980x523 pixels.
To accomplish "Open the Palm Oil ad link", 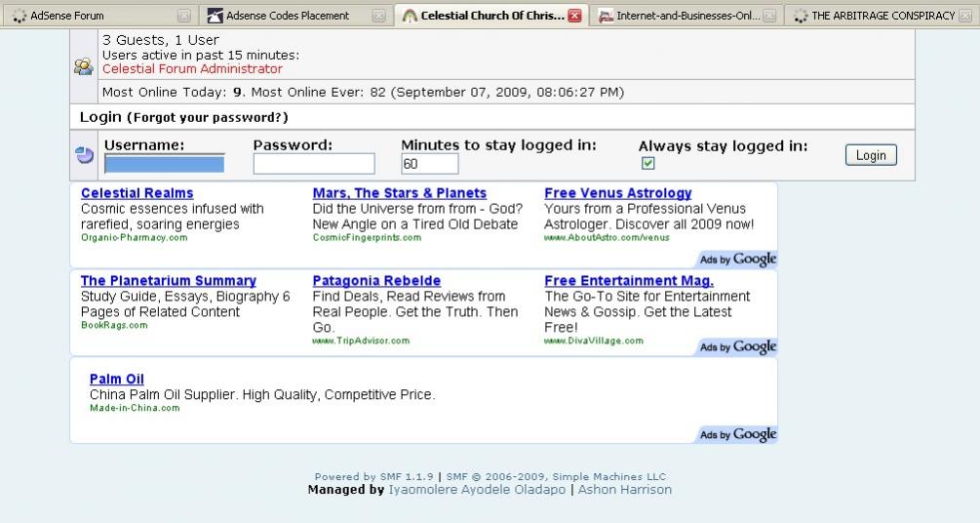I will 116,380.
